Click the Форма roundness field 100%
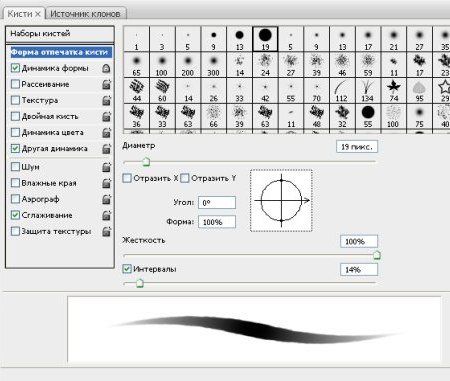The width and height of the screenshot is (450, 381). pyautogui.click(x=217, y=222)
